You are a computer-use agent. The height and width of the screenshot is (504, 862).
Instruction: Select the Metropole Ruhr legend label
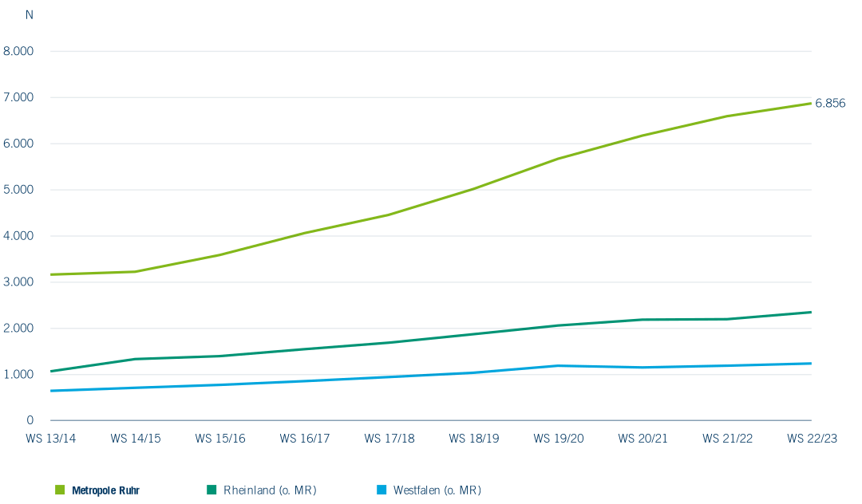point(106,490)
